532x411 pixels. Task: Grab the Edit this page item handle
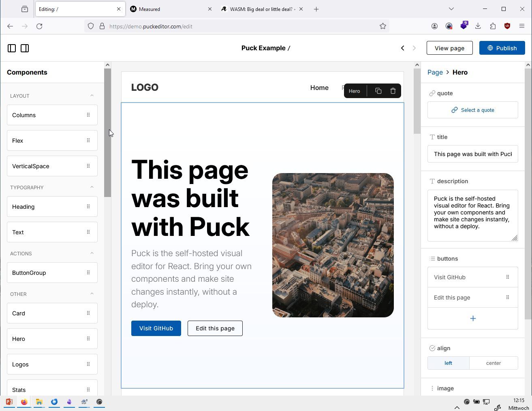point(508,297)
